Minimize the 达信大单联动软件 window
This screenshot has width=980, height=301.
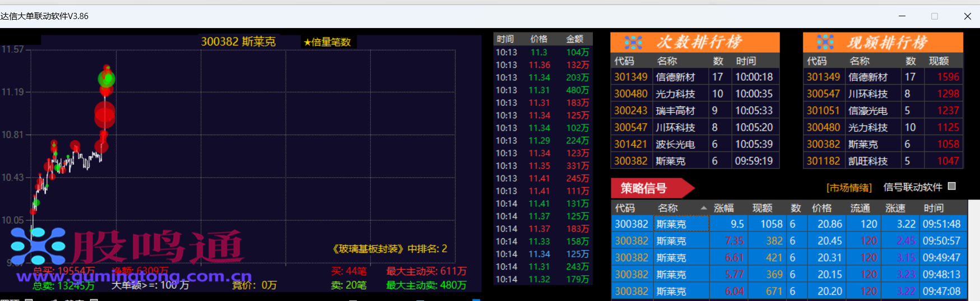coord(902,16)
